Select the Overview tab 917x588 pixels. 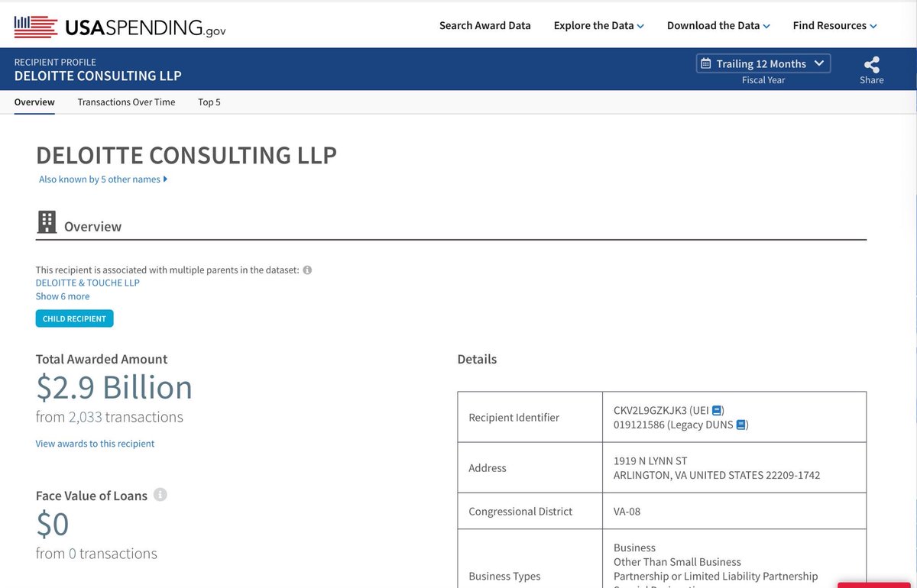tap(34, 102)
